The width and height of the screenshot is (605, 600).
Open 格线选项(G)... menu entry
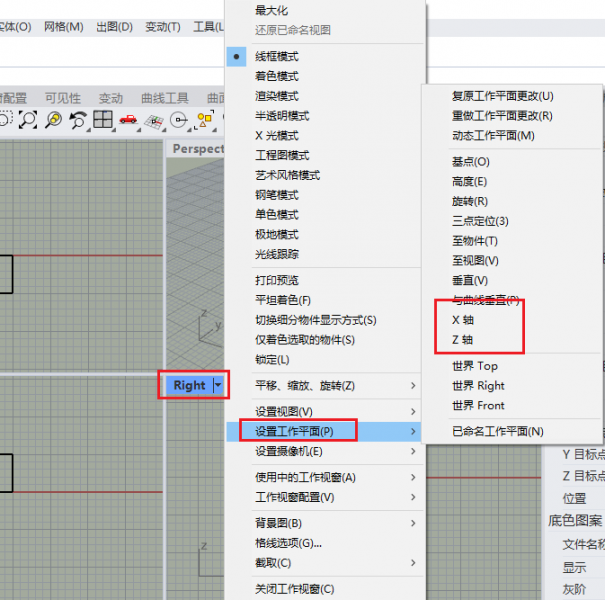(288, 543)
